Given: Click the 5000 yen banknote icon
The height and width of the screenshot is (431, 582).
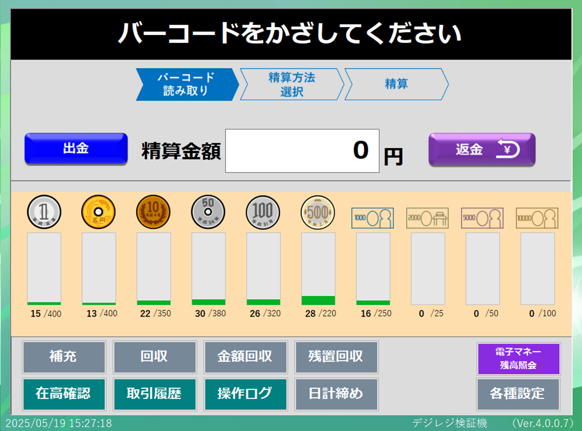Looking at the screenshot, I should [x=482, y=218].
